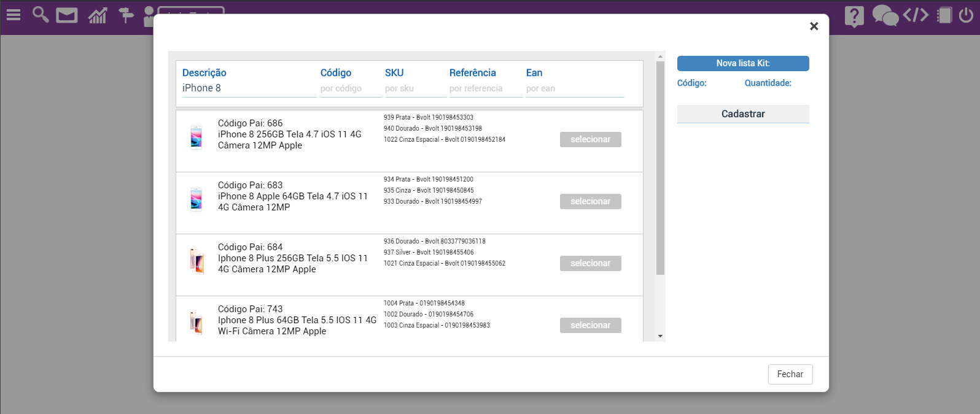Click the Fechar button
The height and width of the screenshot is (414, 980).
pos(790,374)
